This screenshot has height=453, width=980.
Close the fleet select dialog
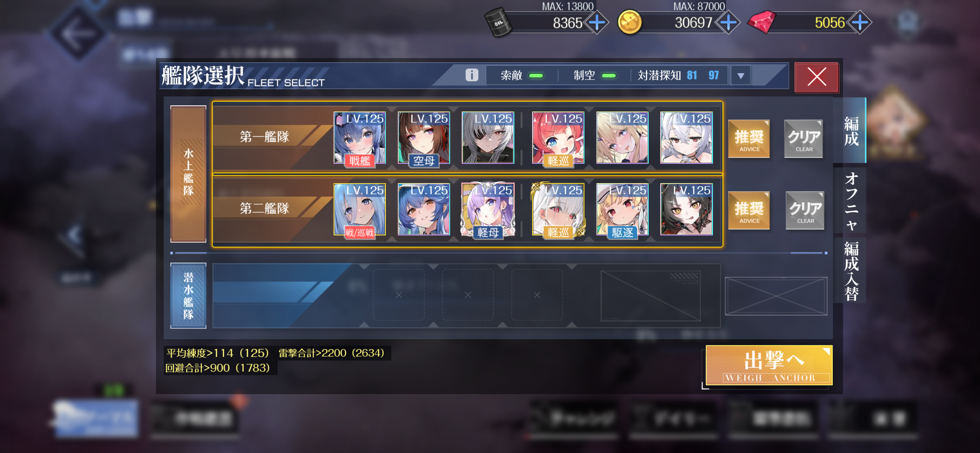[817, 77]
